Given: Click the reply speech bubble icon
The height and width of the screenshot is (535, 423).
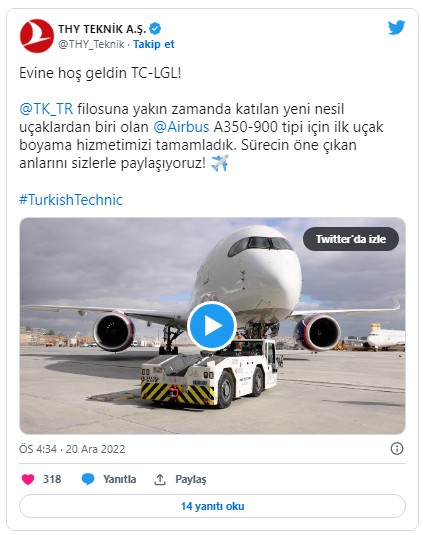Looking at the screenshot, I should (88, 479).
